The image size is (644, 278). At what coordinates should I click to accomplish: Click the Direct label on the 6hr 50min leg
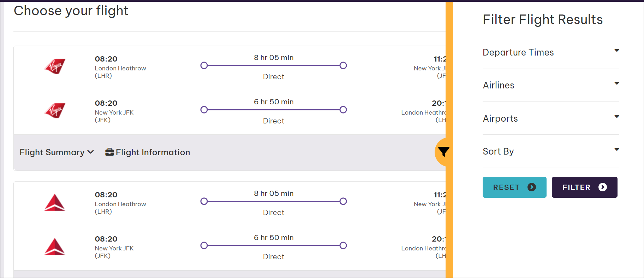click(x=274, y=121)
